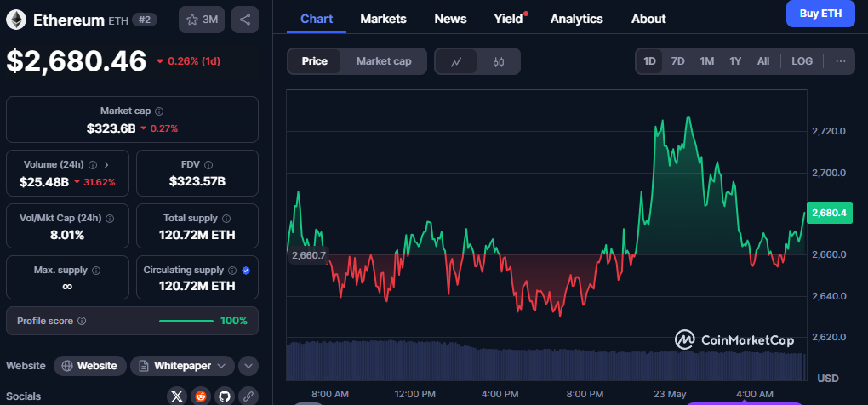Screen dimensions: 868x405
Task: Select the Market cap chart toggle
Action: point(384,61)
